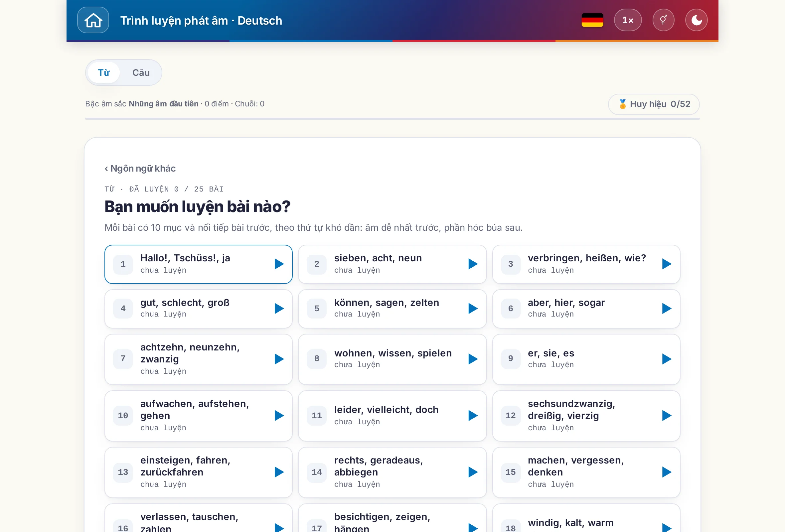Open lesson titled 'er, sie, es'
The height and width of the screenshot is (532, 785).
(x=551, y=353)
